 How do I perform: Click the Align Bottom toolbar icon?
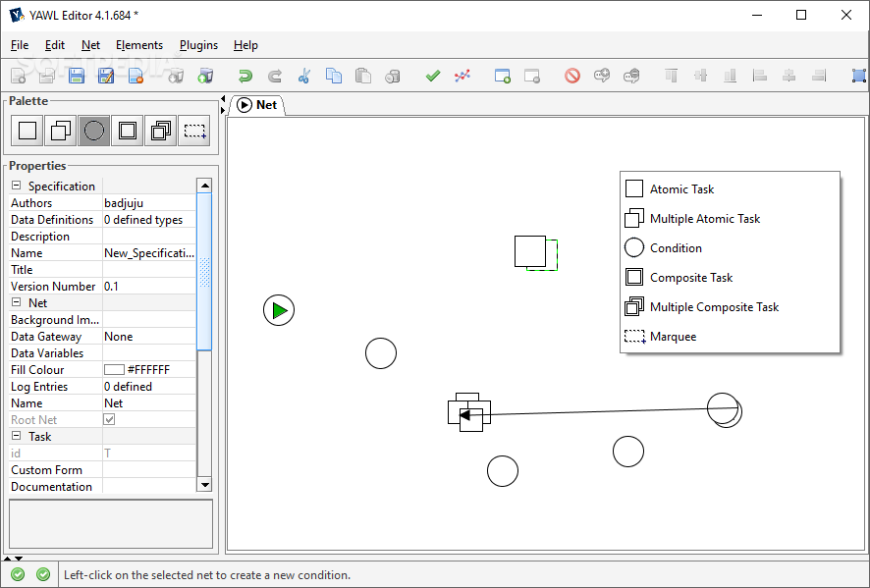point(731,76)
